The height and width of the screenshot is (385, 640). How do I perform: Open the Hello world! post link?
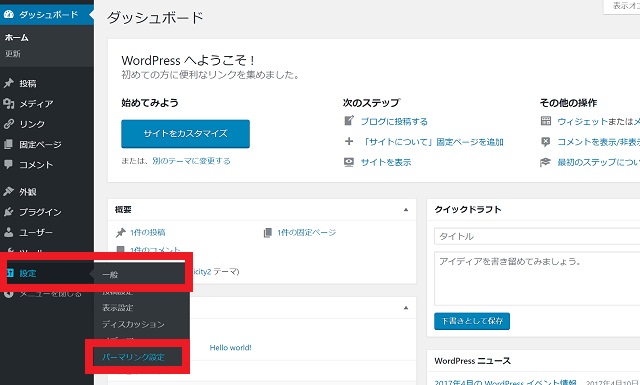[x=230, y=347]
